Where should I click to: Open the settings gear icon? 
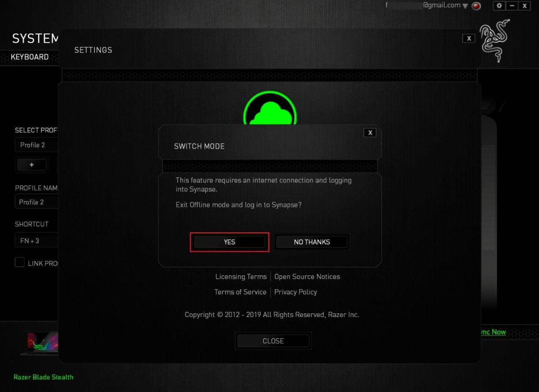(x=499, y=6)
